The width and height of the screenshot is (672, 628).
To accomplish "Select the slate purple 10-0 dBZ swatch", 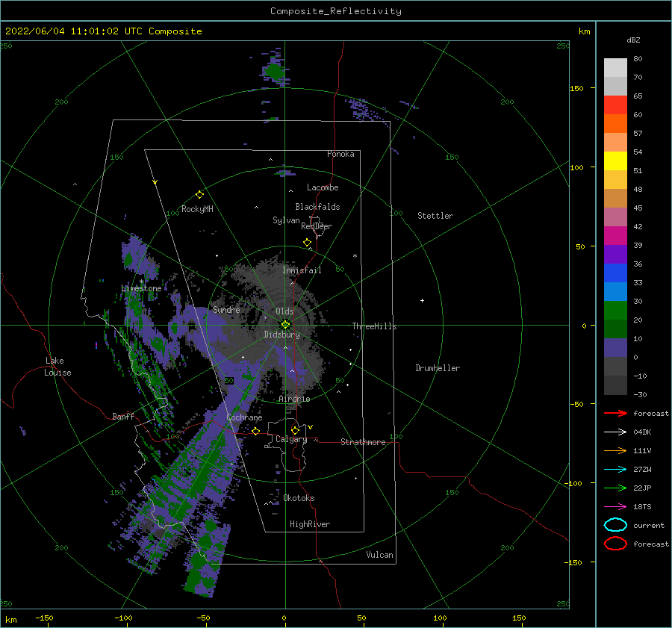I will pos(615,347).
